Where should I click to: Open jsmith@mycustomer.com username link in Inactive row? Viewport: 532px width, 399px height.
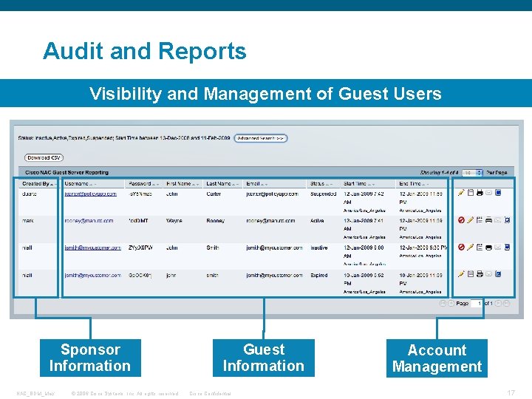[x=92, y=248]
